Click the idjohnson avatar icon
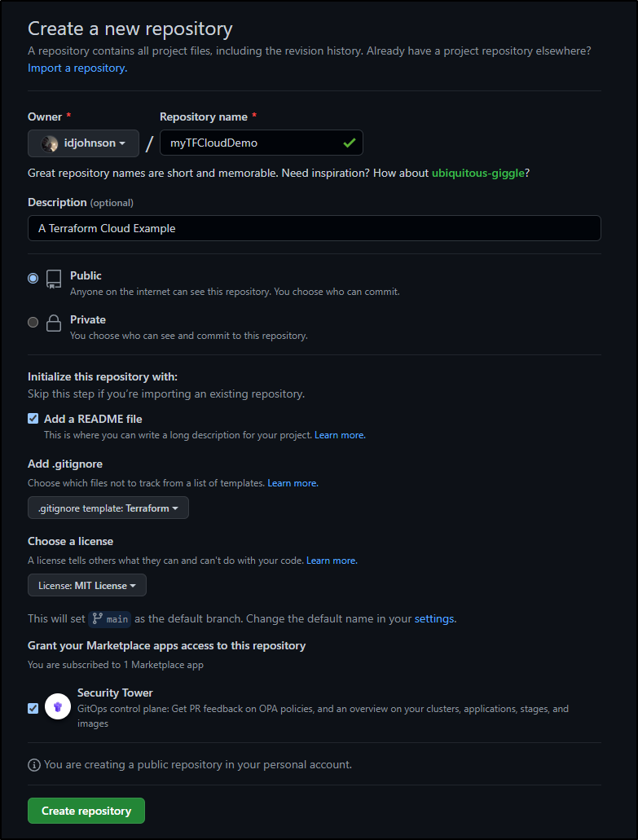The width and height of the screenshot is (638, 840). tap(50, 143)
